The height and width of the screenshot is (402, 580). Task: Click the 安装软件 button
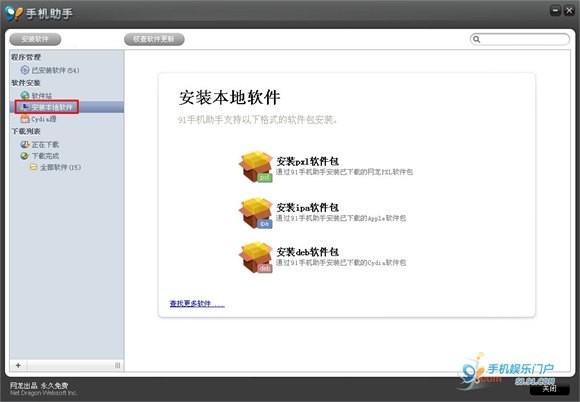[35, 39]
